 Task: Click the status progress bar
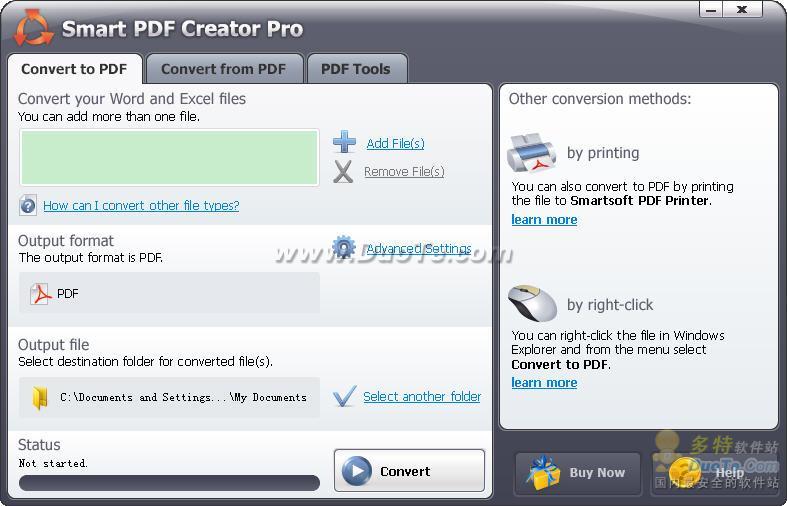(x=169, y=483)
